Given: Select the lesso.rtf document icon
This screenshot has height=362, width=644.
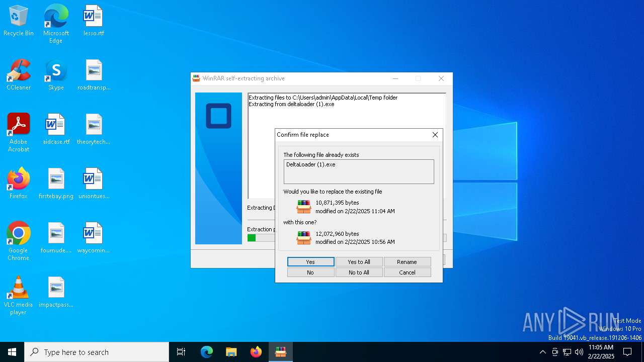Looking at the screenshot, I should (94, 21).
